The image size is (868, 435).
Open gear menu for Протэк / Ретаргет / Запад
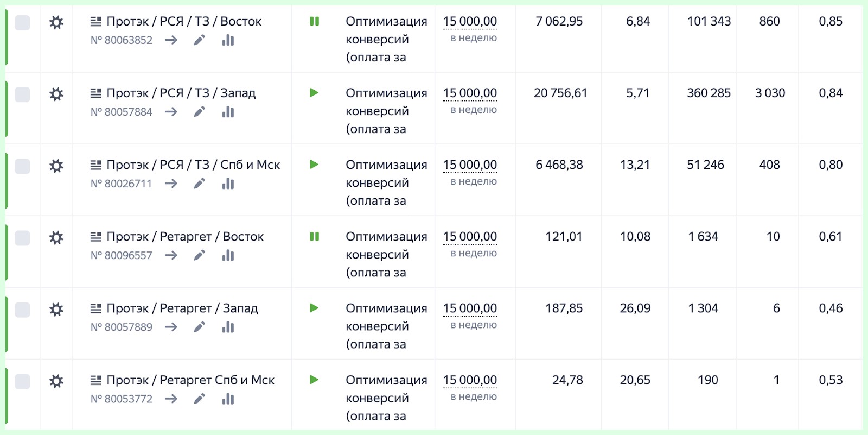coord(56,310)
